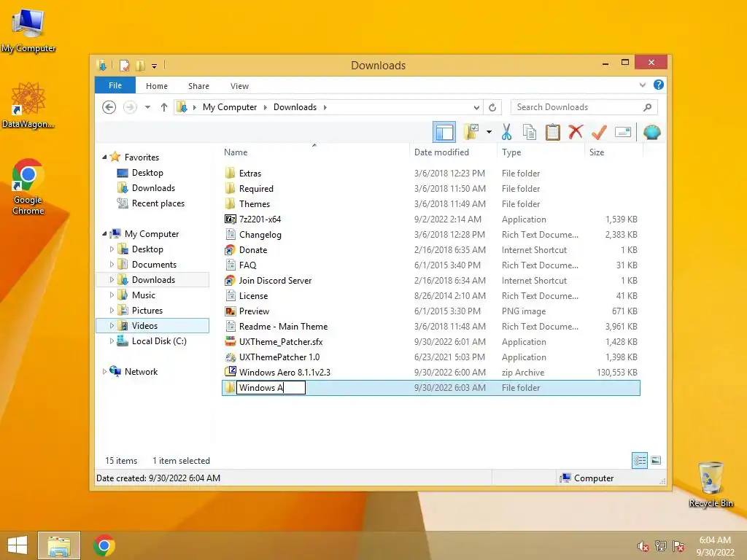
Task: Select the Preview PNG image file
Action: tap(431, 311)
